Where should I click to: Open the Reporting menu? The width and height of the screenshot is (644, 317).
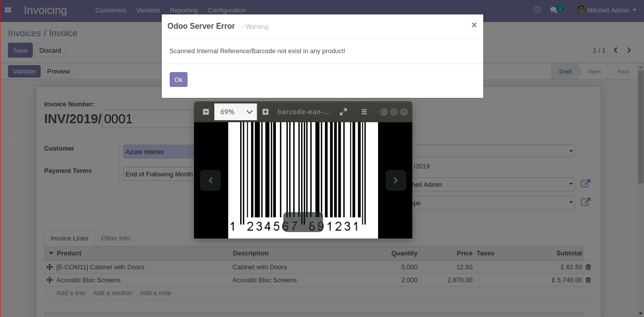point(184,10)
